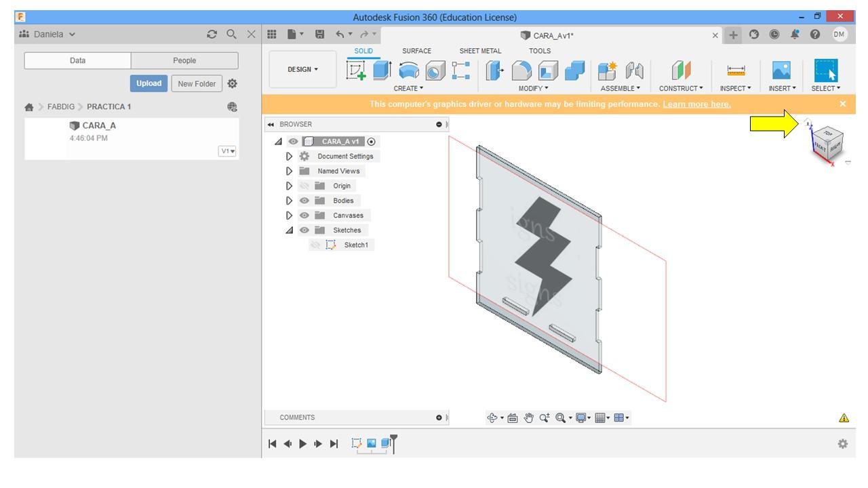
Task: Hide the Sketches folder
Action: click(x=304, y=230)
